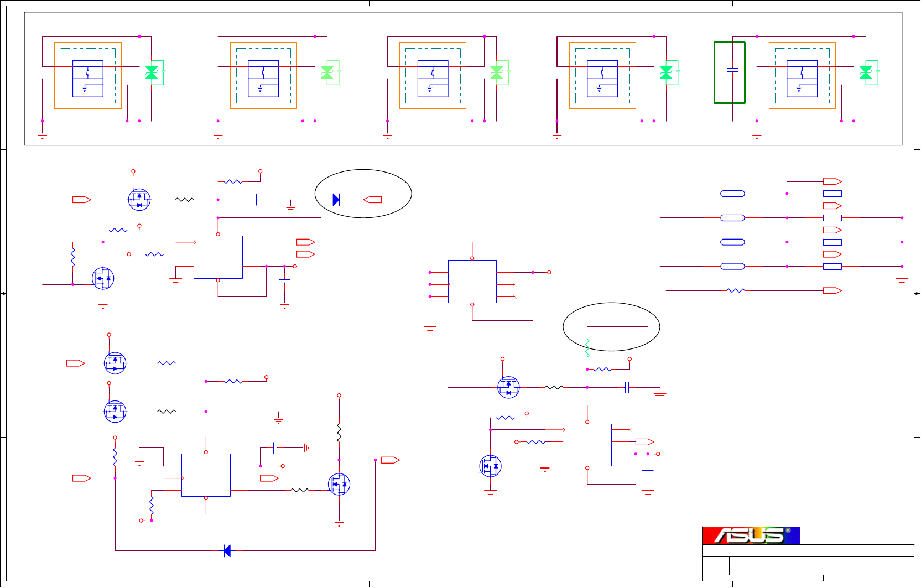Select the green-boxed capacitor in top row
The image size is (921, 588).
click(730, 72)
